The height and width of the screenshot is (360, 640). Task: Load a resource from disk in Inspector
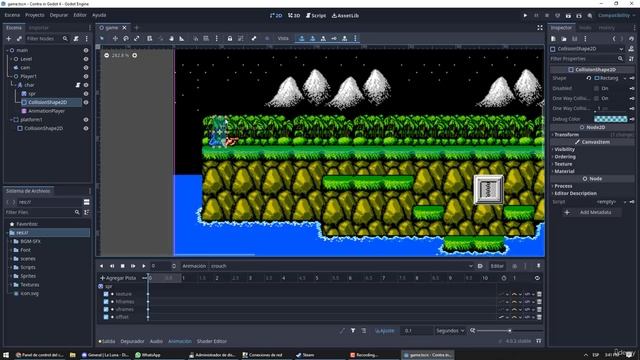[564, 38]
